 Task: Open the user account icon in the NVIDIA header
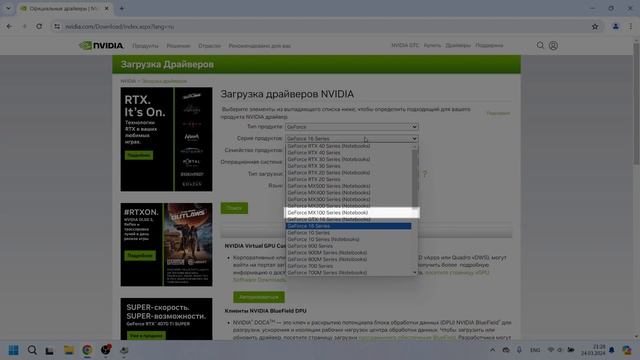coord(553,45)
